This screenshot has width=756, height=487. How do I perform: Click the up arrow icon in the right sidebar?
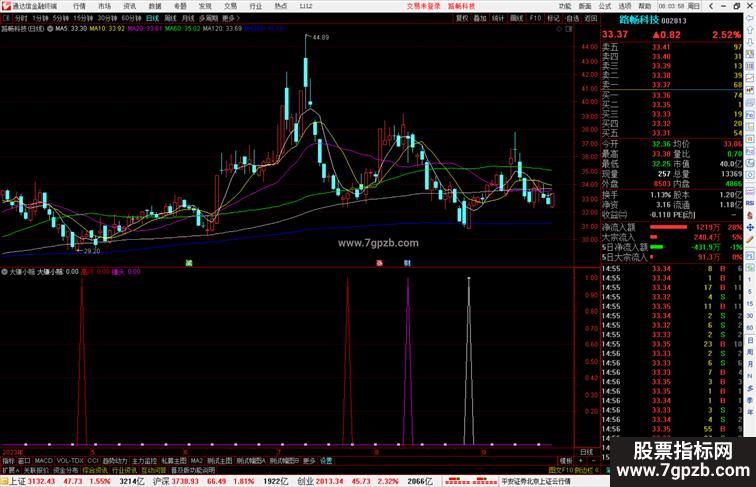[750, 30]
